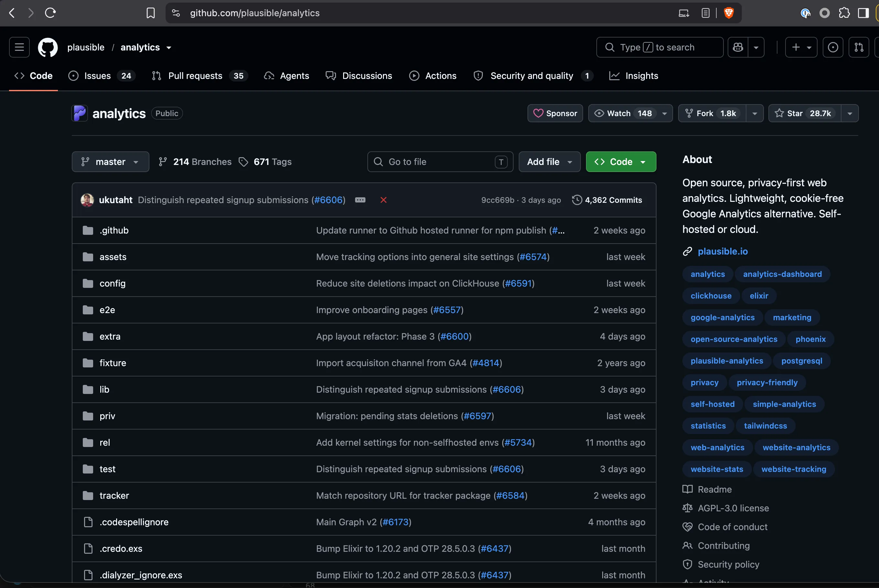Go back with the browser back arrow
The height and width of the screenshot is (588, 879).
(x=12, y=13)
